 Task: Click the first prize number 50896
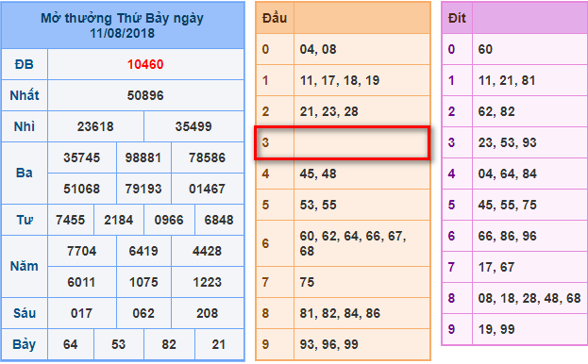(x=145, y=95)
